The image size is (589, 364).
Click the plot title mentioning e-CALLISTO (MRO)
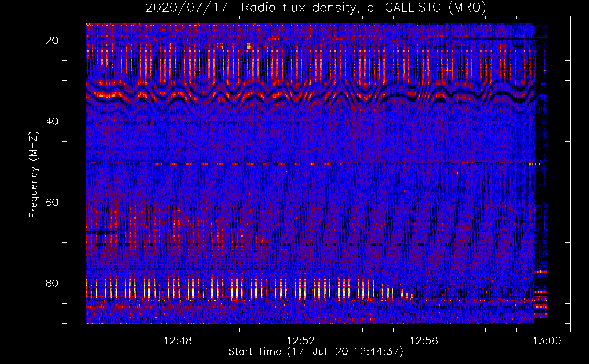[x=316, y=7]
